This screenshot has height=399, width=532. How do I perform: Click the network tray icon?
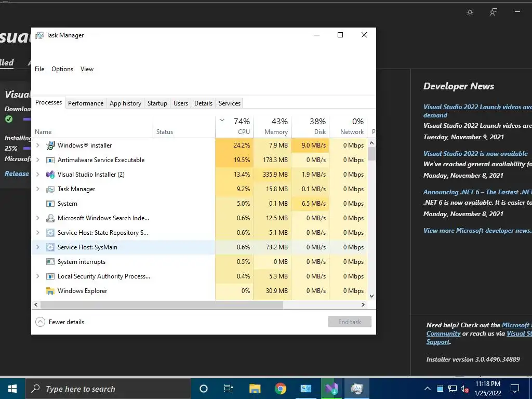(x=453, y=389)
